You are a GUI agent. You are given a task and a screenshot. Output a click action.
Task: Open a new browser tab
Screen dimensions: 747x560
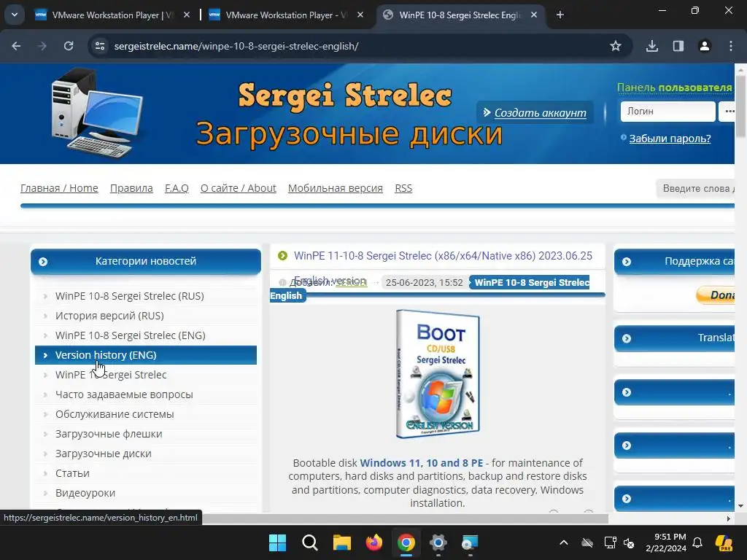[x=560, y=15]
